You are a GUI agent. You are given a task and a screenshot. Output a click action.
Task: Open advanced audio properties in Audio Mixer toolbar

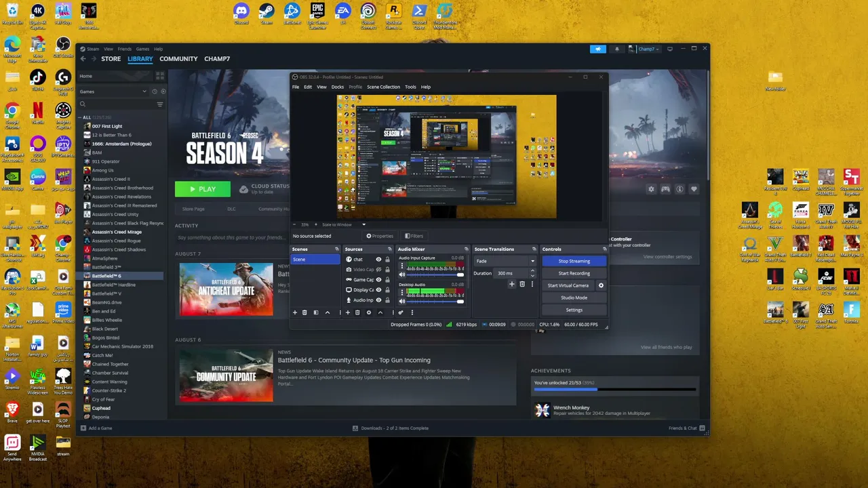[401, 312]
